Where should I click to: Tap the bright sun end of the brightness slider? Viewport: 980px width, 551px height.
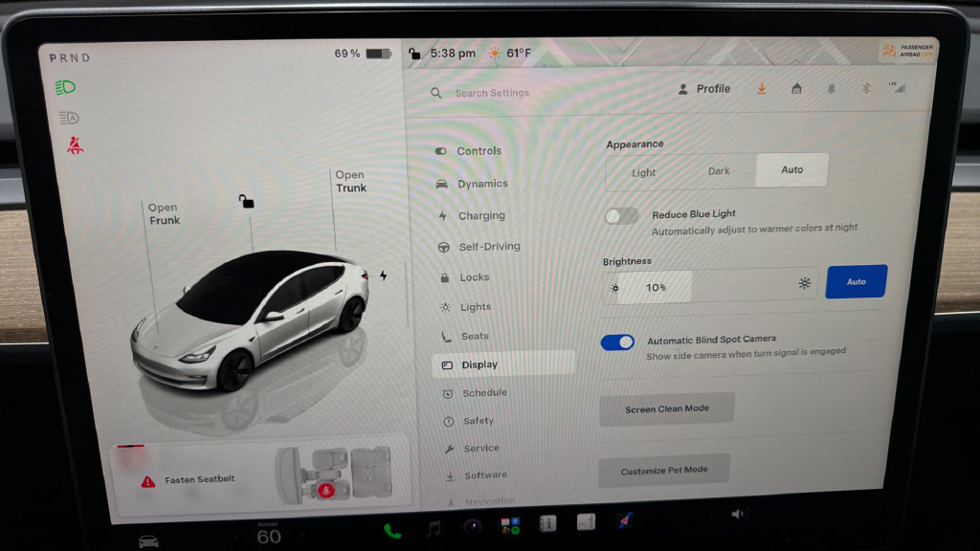[804, 283]
